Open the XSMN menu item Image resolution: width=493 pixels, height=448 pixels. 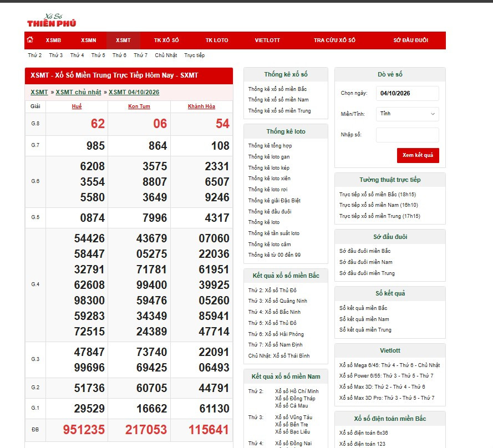coord(89,40)
